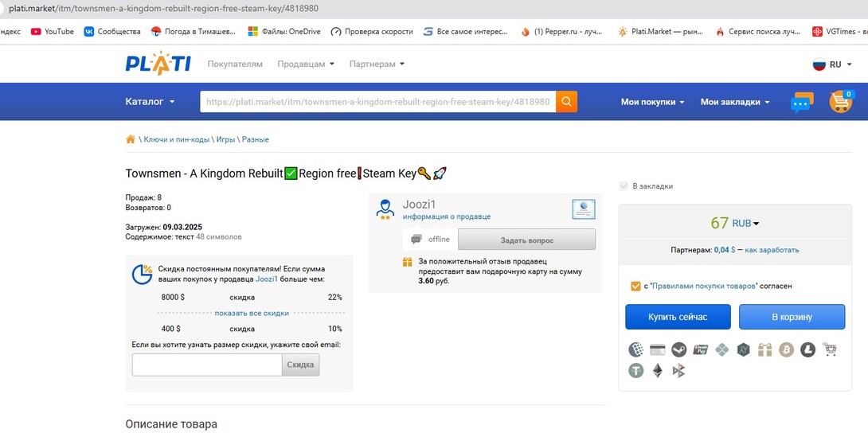Open Pepper.ru bookmark

(x=561, y=32)
